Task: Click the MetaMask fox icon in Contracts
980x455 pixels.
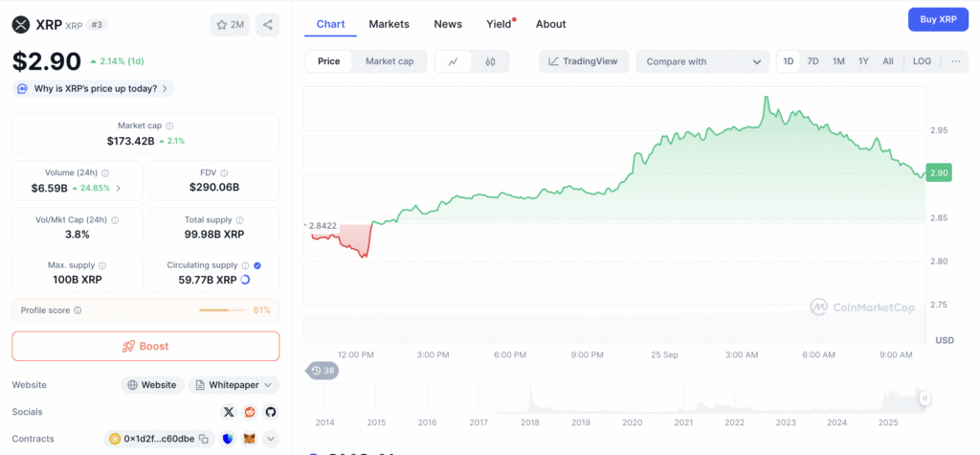Action: [x=249, y=439]
